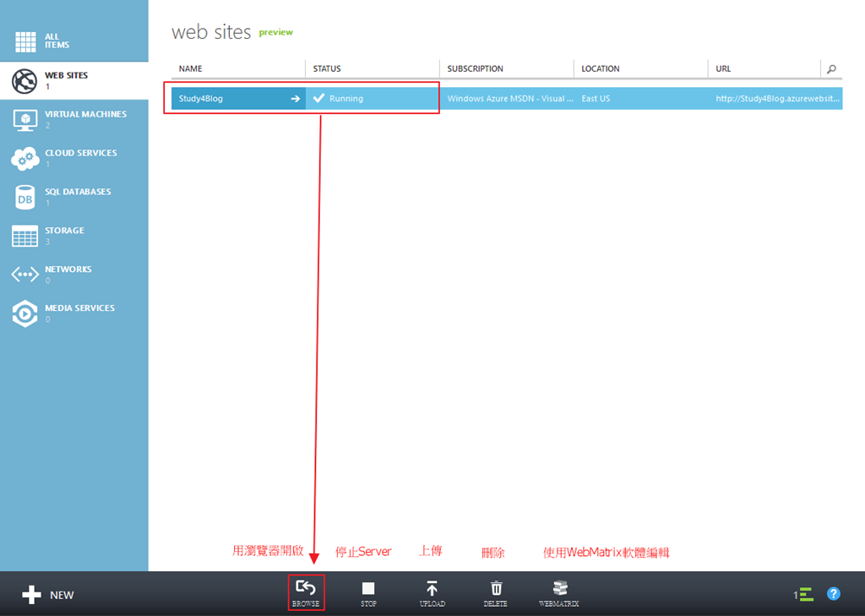Sort by the SUBSCRIPTION column header

click(x=475, y=69)
